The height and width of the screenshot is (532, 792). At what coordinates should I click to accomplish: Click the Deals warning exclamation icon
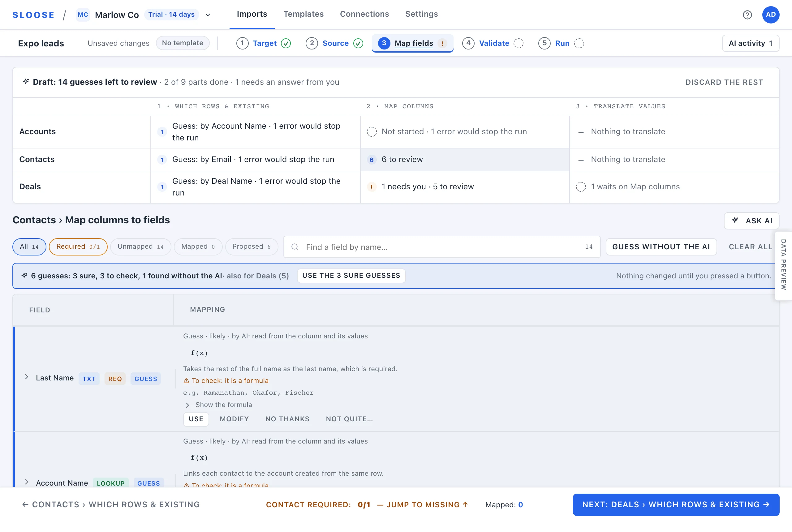[x=372, y=187]
